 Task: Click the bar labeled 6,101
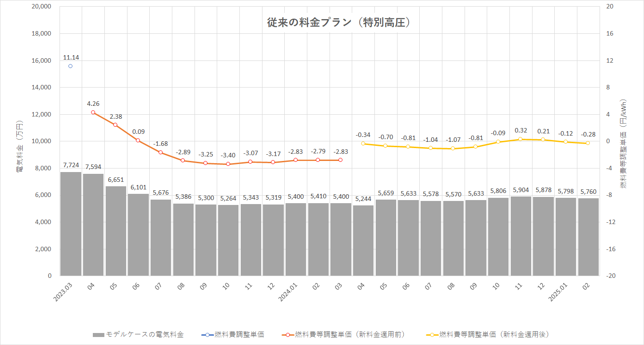tap(138, 235)
